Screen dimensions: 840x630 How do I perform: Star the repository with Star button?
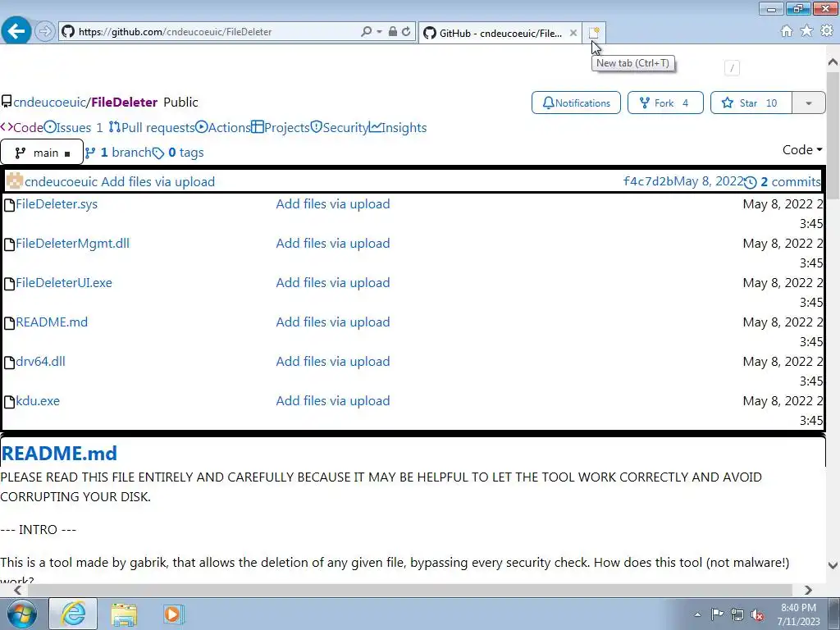(x=751, y=103)
